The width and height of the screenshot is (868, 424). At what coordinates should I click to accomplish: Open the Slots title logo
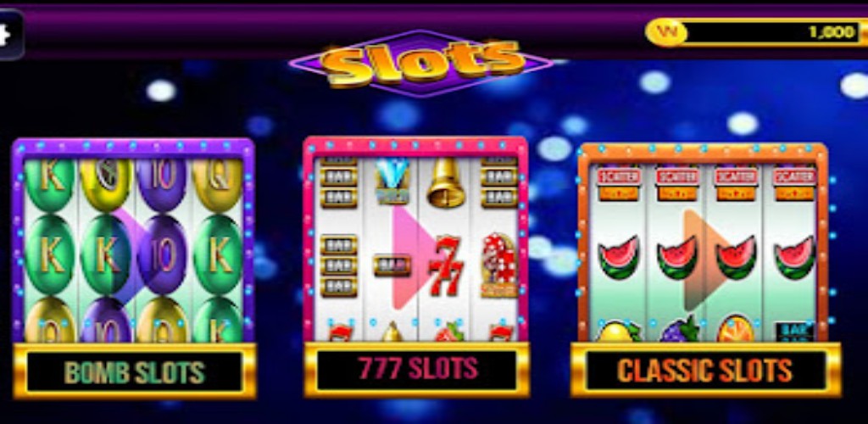point(422,64)
